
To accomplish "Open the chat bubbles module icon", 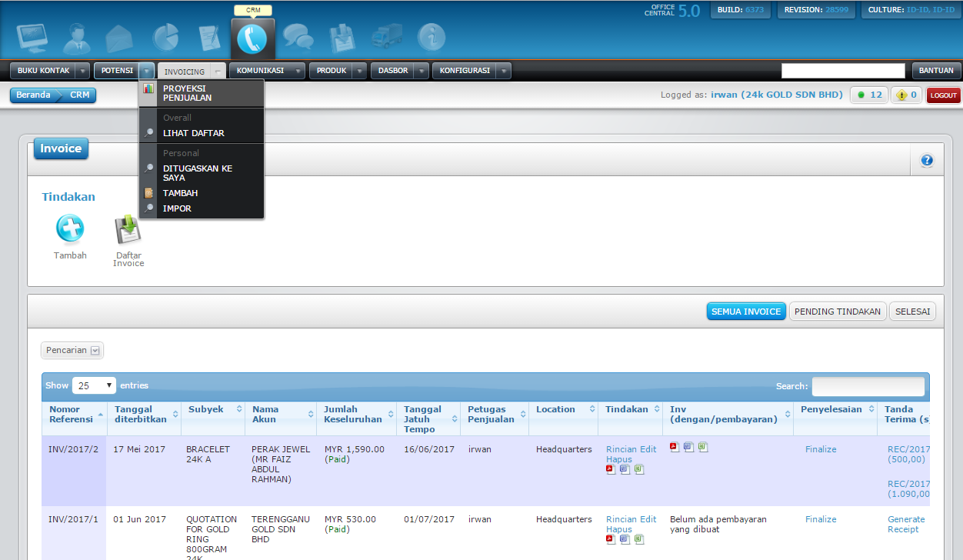I will [298, 38].
